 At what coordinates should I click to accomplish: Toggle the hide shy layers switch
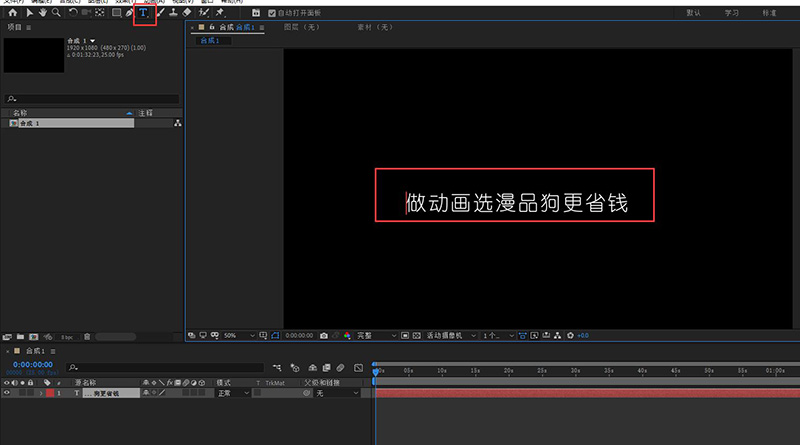(313, 367)
